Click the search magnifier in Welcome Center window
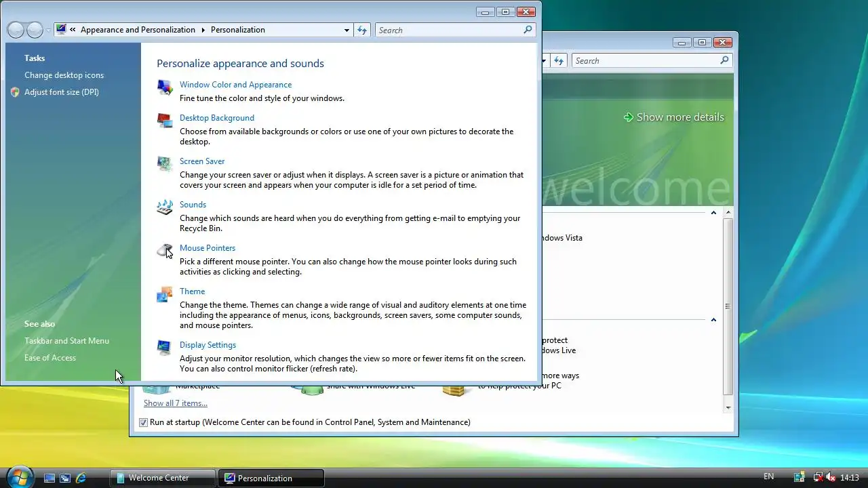The width and height of the screenshot is (868, 488). (x=724, y=60)
